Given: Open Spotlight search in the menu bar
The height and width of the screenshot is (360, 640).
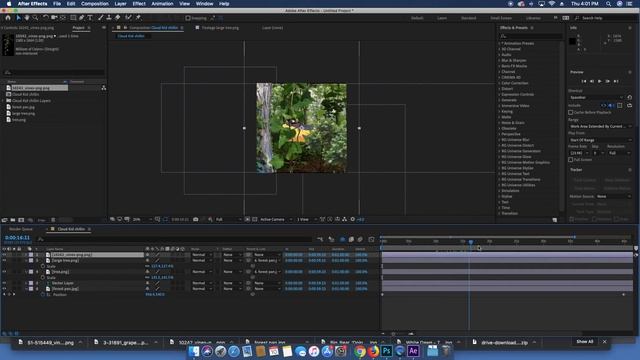Looking at the screenshot, I should [x=609, y=4].
